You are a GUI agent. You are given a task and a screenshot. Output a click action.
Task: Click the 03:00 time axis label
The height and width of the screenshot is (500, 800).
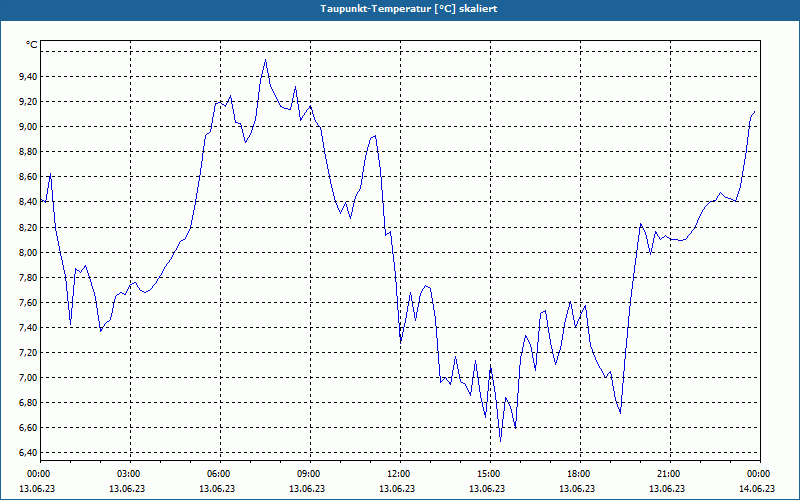point(128,474)
